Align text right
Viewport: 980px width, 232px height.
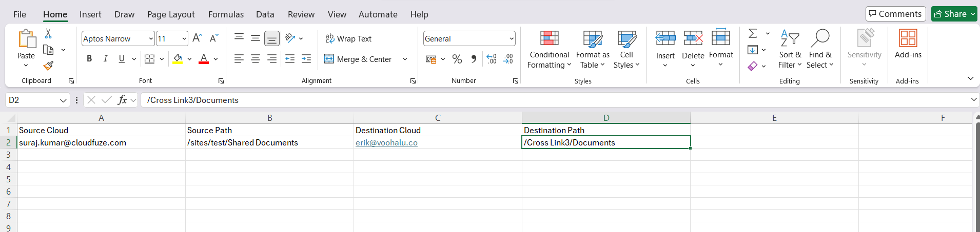pos(272,59)
